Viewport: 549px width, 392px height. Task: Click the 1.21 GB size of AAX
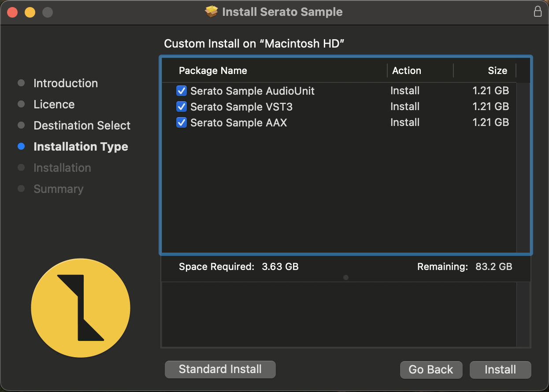(491, 122)
